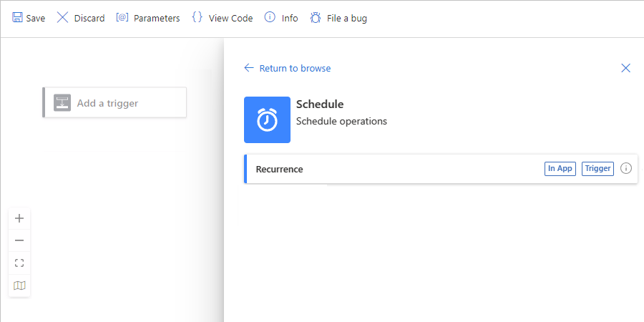Click the Add a trigger card
Image resolution: width=644 pixels, height=322 pixels.
tap(114, 103)
